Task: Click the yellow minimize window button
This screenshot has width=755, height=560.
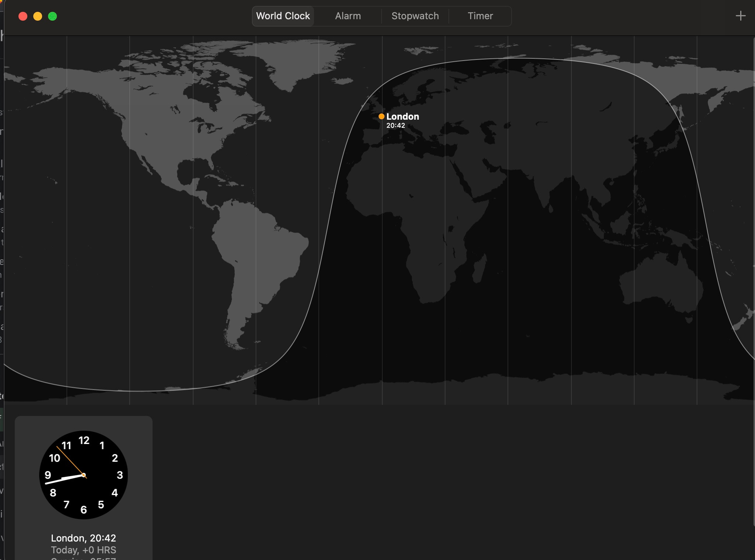Action: click(38, 16)
